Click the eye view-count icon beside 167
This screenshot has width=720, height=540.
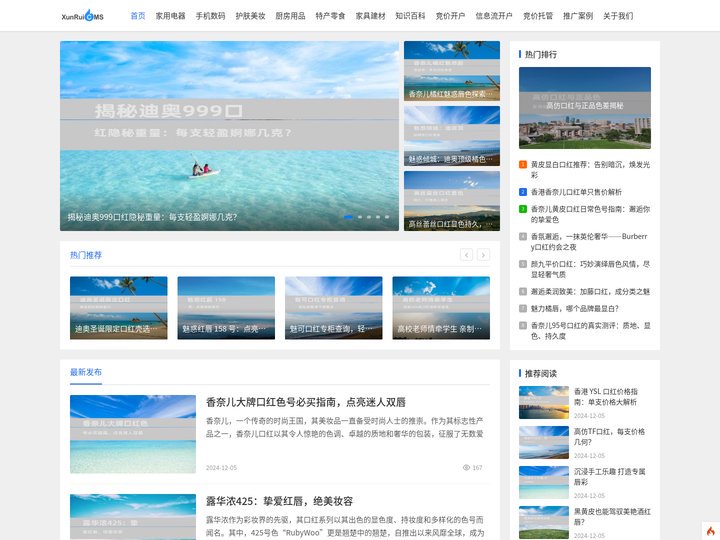click(466, 467)
